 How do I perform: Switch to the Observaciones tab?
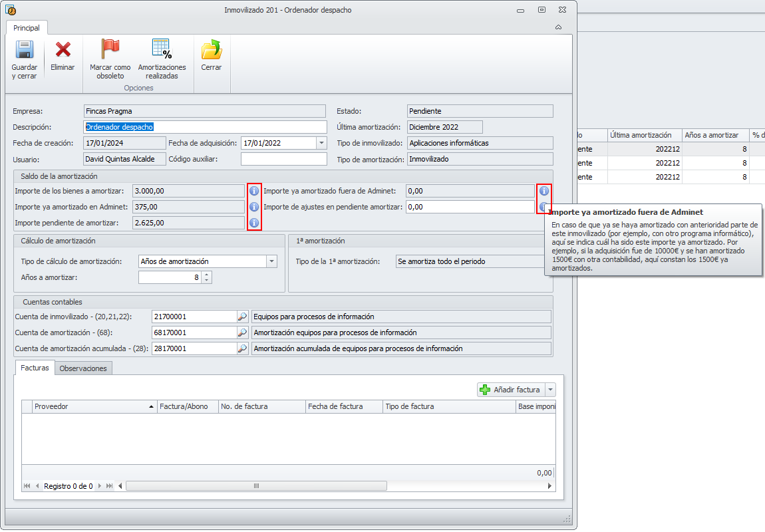(x=83, y=368)
